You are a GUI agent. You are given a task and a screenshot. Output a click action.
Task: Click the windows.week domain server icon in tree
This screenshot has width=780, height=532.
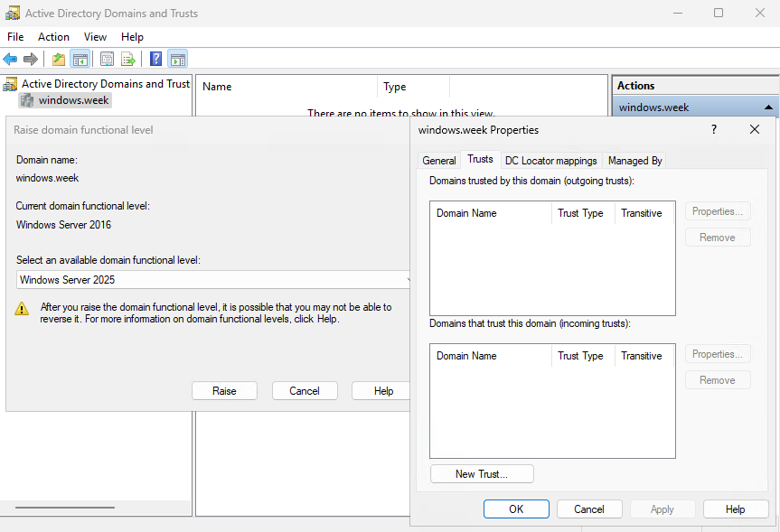click(27, 100)
